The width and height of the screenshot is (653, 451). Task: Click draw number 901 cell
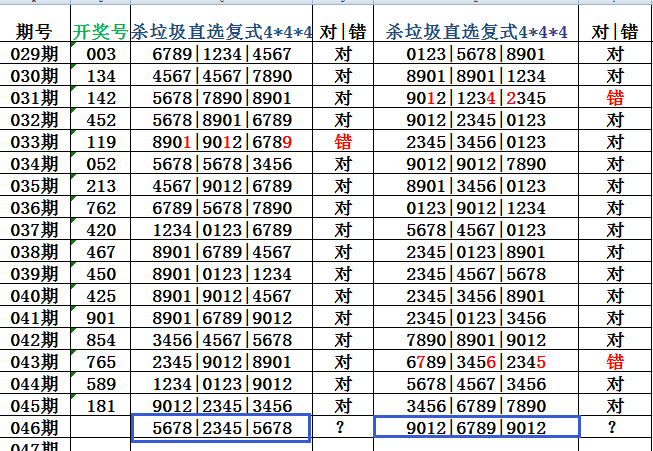tap(100, 318)
